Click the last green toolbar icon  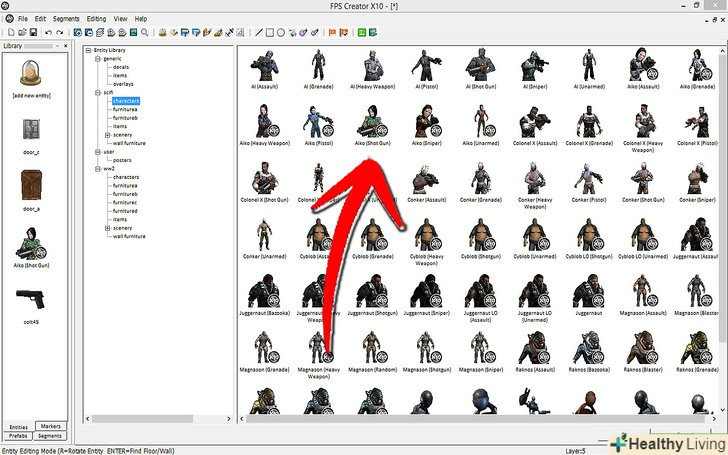[x=373, y=32]
